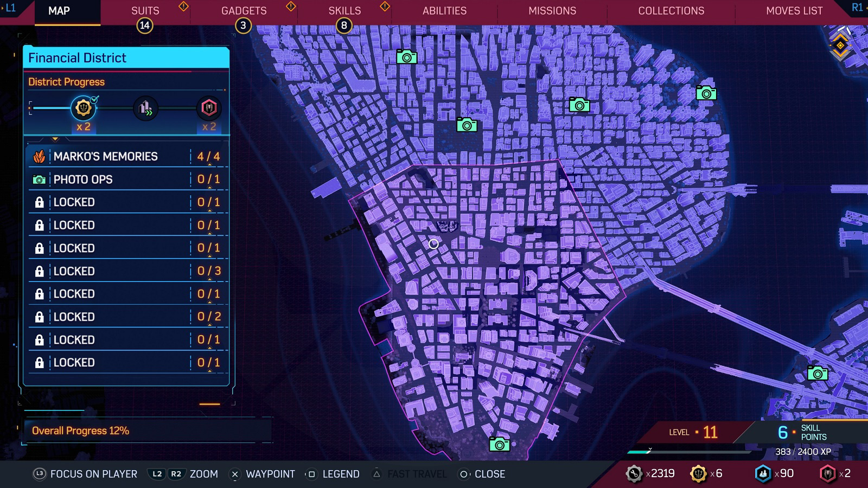Click the 4 / 4 Marko's Memories count
Screen dimensions: 868x488
(208, 157)
